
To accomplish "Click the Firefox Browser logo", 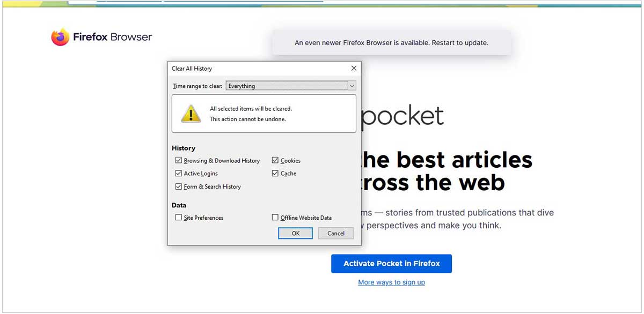I will [x=101, y=37].
